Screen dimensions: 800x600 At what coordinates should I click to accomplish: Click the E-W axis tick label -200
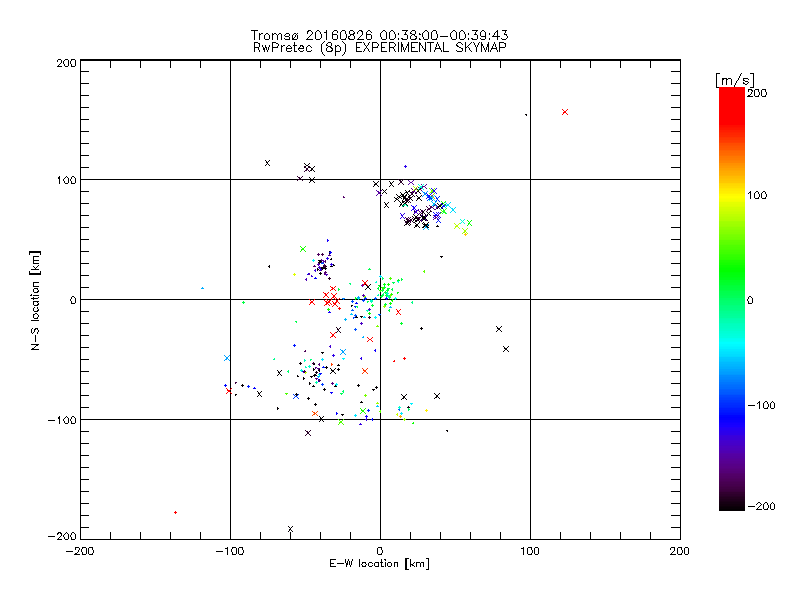coord(80,551)
